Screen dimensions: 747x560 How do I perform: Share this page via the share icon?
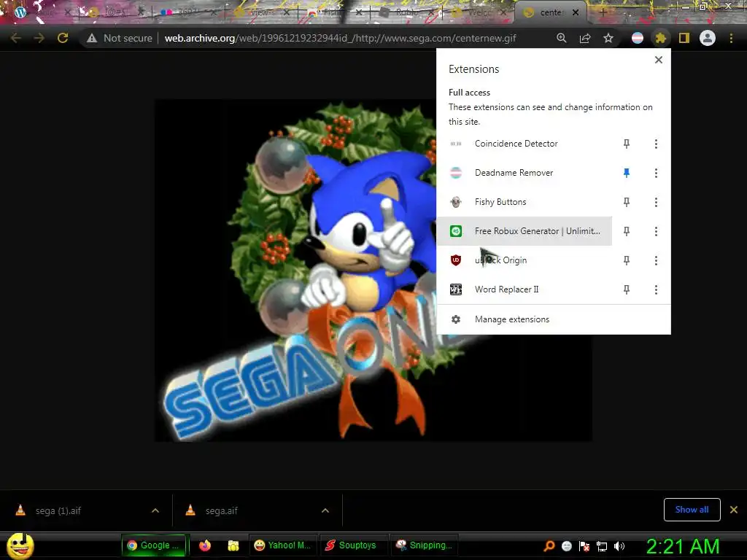click(x=585, y=38)
